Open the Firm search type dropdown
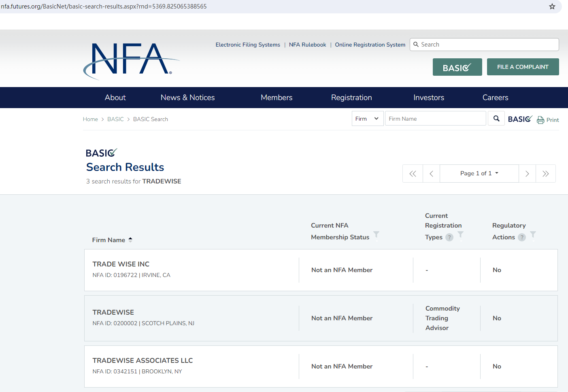The image size is (568, 392). tap(367, 119)
